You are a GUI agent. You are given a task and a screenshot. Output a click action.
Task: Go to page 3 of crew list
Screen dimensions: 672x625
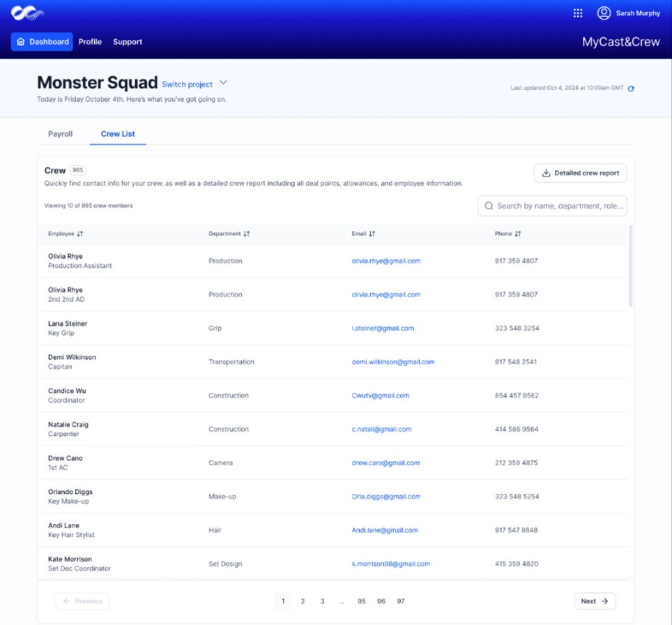click(322, 601)
